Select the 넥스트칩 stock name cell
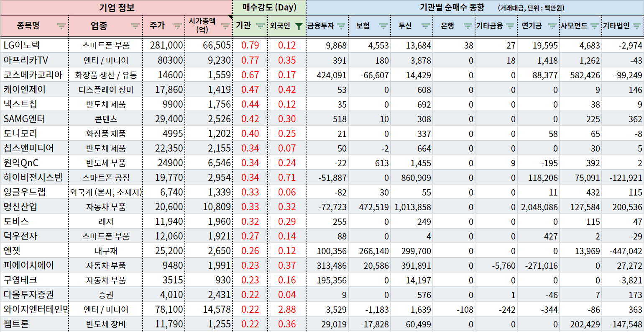This screenshot has height=332, width=644. (34, 104)
